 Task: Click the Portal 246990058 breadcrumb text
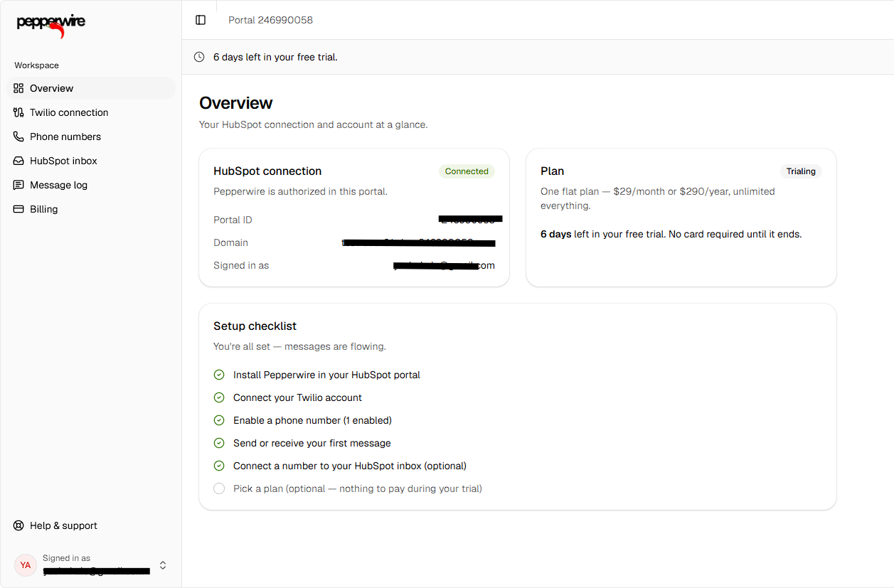270,20
